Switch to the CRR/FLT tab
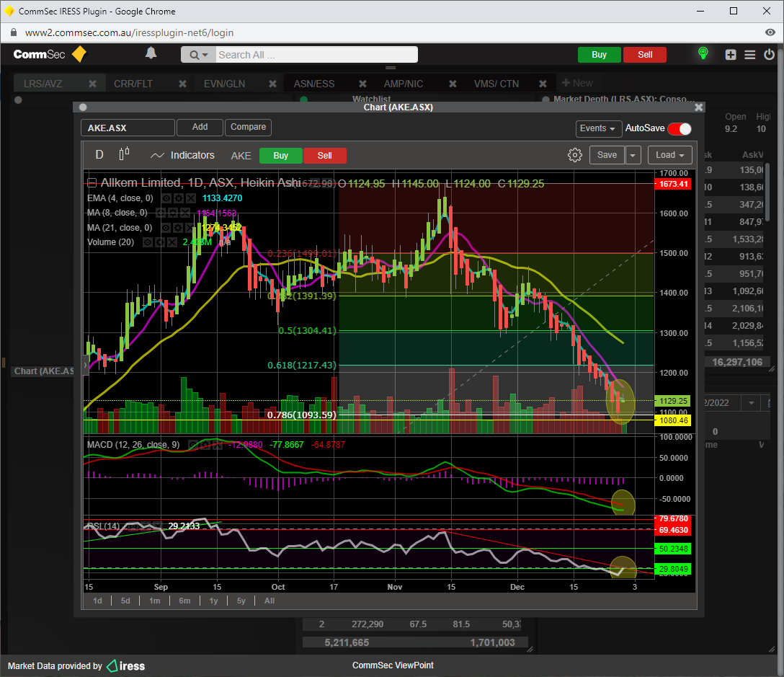Viewport: 784px width, 677px height. tap(133, 84)
